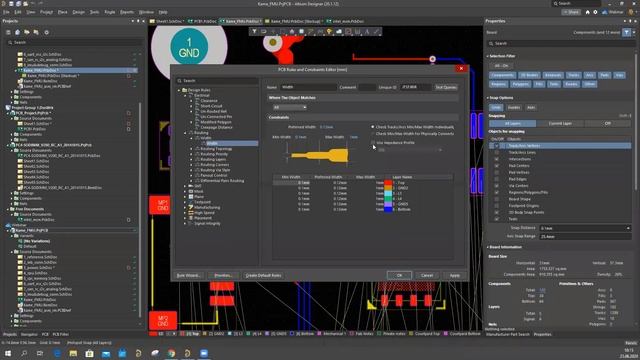Click the Create Default Rules button

click(263, 276)
